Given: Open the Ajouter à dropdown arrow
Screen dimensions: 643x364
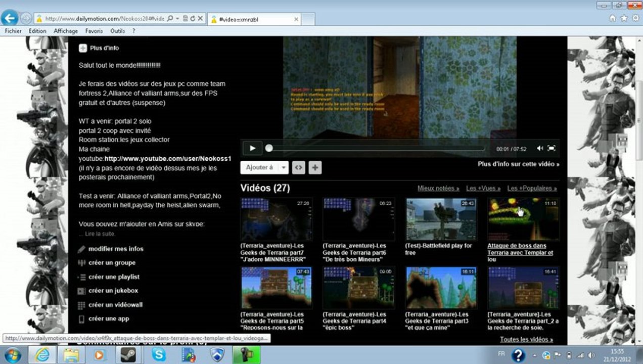Looking at the screenshot, I should 284,167.
